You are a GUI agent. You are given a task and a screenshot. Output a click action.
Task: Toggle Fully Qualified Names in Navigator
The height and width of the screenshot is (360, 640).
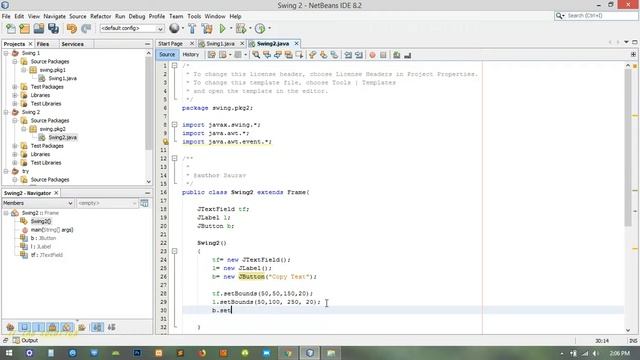(82, 327)
